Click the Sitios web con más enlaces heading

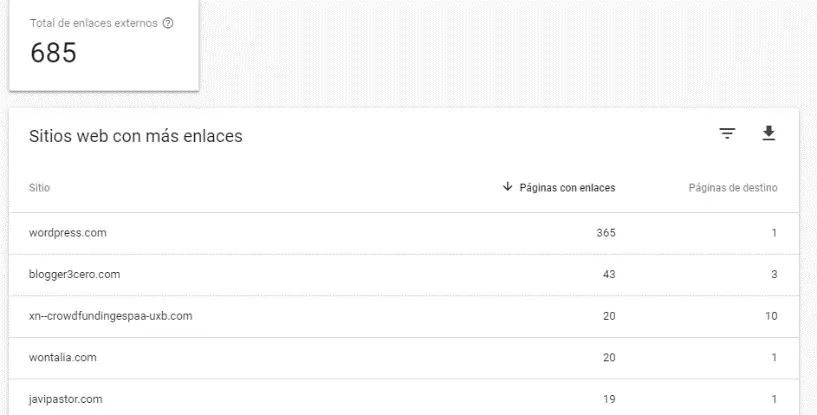tap(136, 136)
